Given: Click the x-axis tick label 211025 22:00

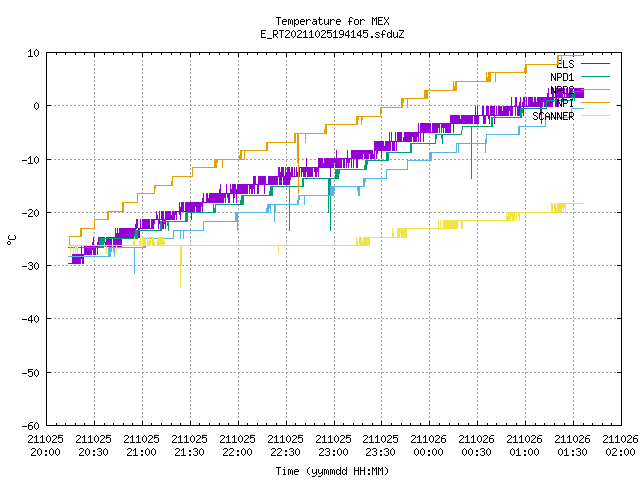Looking at the screenshot, I should click(238, 445).
